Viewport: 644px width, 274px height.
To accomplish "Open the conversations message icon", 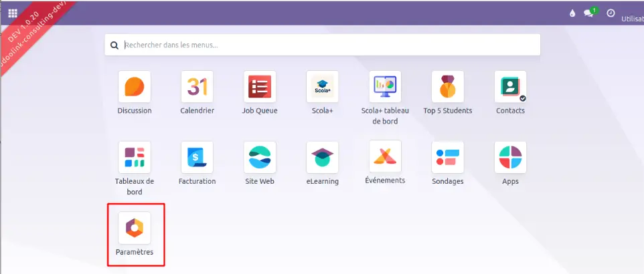I will pos(589,13).
